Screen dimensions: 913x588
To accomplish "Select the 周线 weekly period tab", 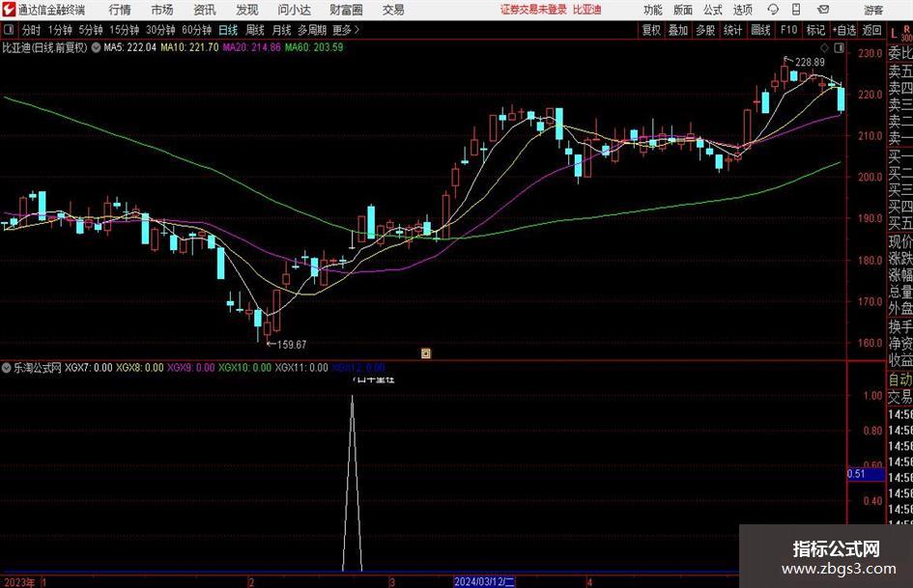I will click(255, 30).
